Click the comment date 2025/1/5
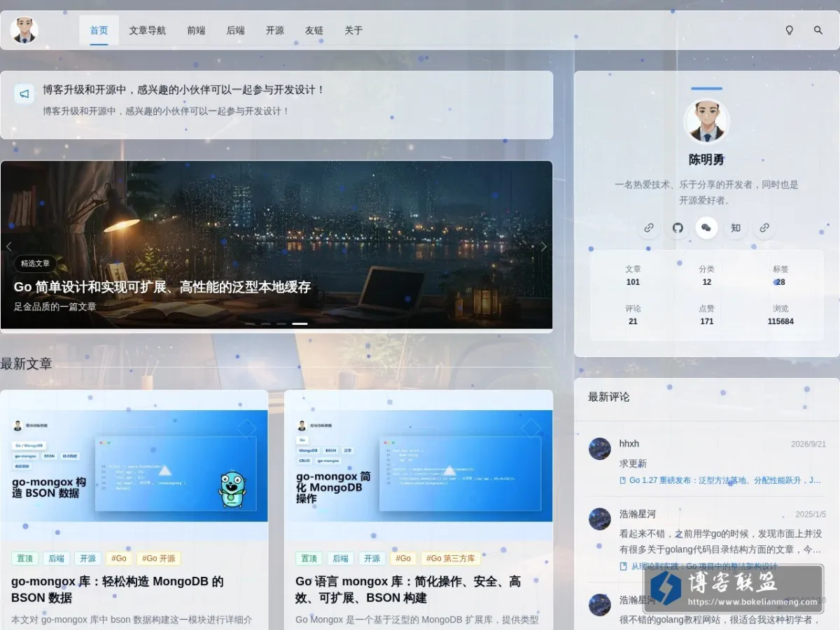840x630 pixels. [811, 514]
